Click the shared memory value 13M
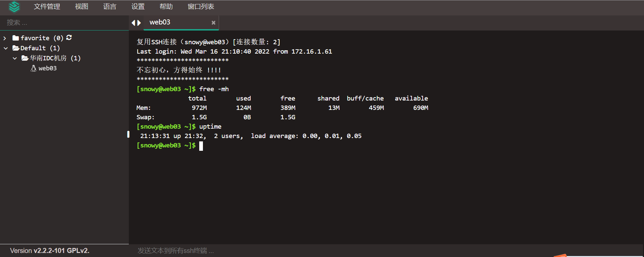This screenshot has height=257, width=644. point(334,108)
